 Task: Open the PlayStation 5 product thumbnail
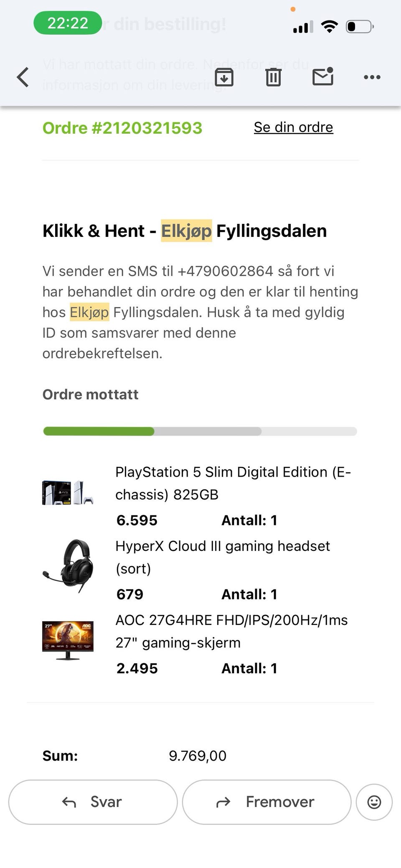click(68, 492)
